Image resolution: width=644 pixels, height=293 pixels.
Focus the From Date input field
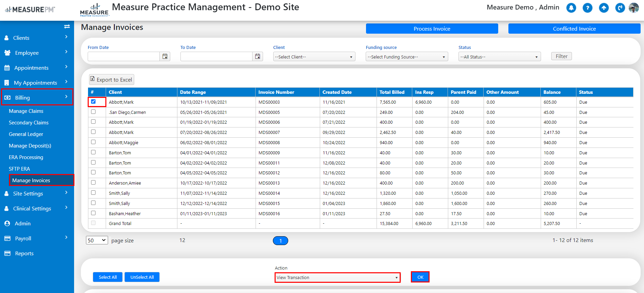click(124, 56)
